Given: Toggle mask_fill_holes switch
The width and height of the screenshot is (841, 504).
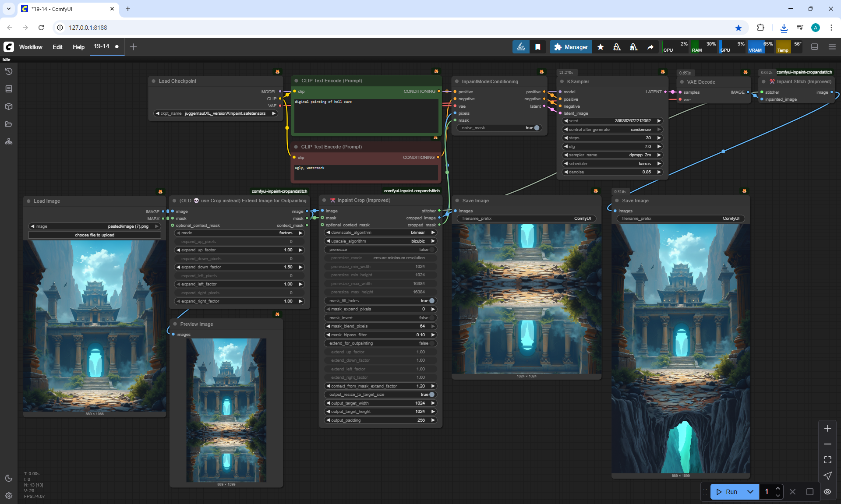Looking at the screenshot, I should (x=431, y=301).
